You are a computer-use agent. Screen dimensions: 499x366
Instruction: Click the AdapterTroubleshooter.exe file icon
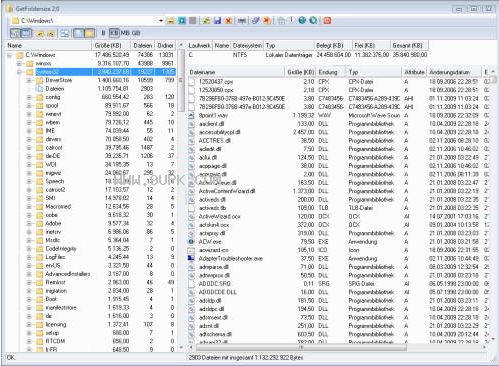[191, 258]
